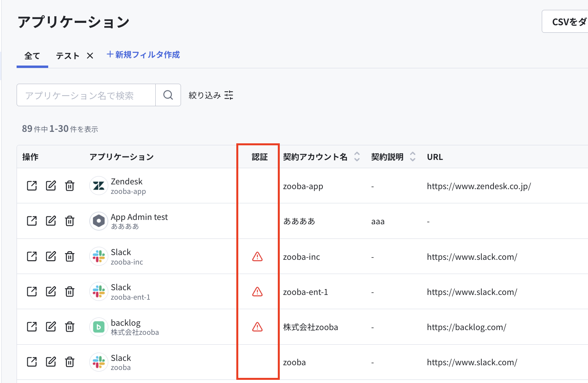The image size is (588, 383).
Task: Focus the application name search field
Action: pos(86,95)
